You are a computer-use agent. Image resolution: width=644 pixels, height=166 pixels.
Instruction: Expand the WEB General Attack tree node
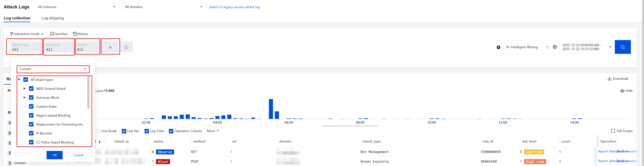coord(24,88)
